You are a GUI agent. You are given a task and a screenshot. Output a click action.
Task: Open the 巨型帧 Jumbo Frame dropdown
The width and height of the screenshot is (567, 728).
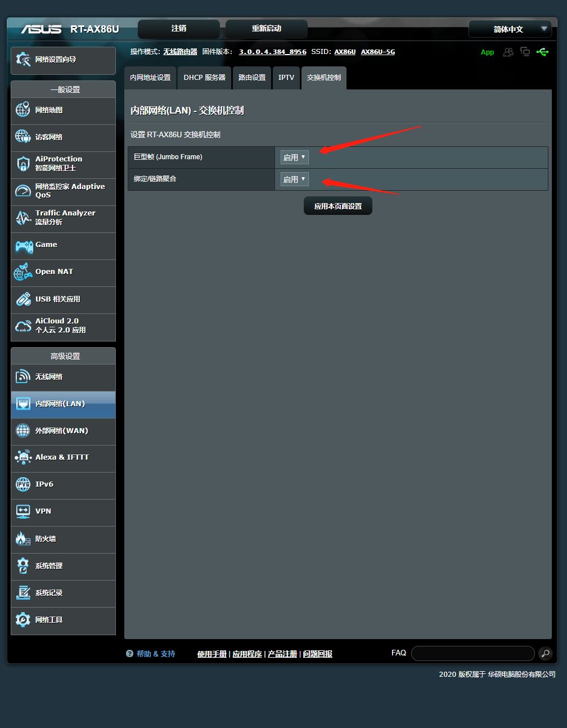tap(295, 158)
